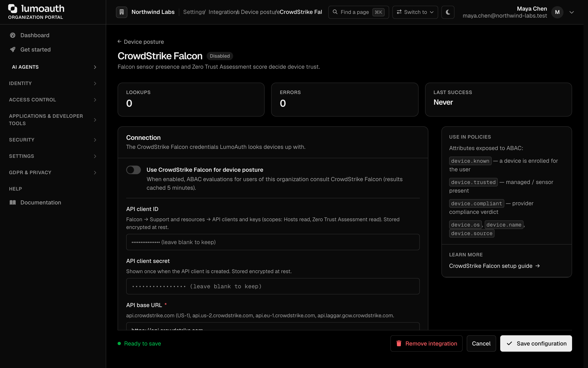Expand the SECURITY section
588x368 pixels.
click(x=53, y=140)
